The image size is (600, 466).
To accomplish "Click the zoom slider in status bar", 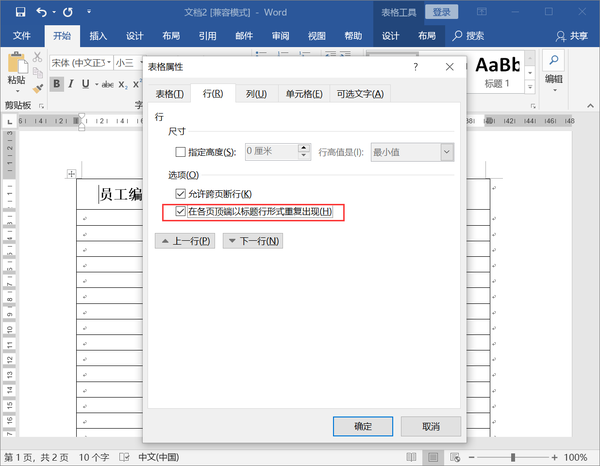I will [513, 457].
